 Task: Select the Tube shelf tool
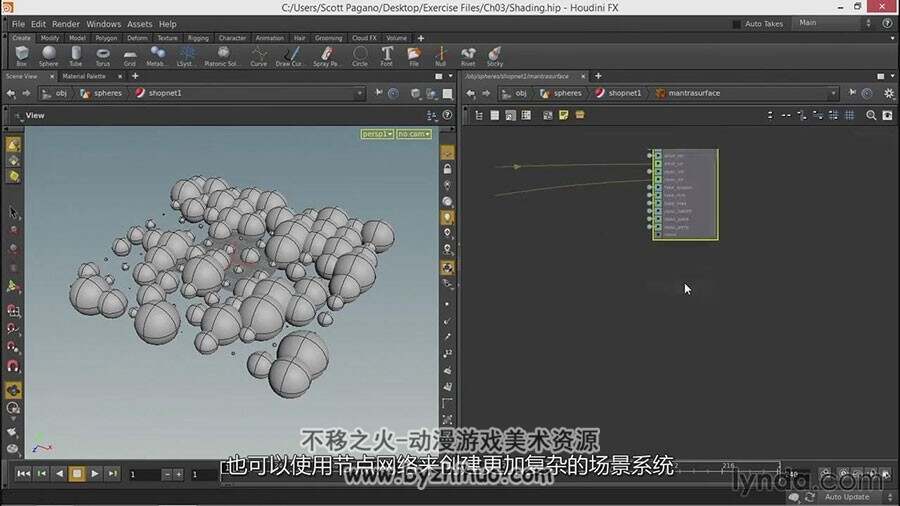coord(76,56)
